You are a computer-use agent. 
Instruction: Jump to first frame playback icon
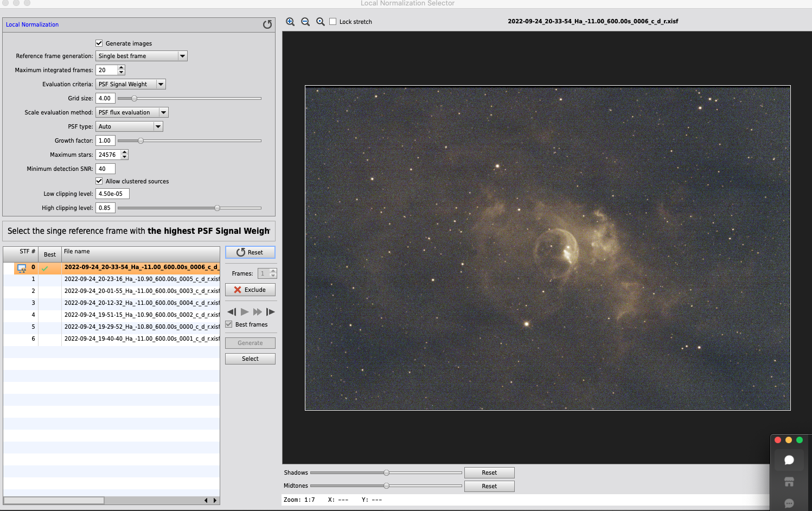pyautogui.click(x=232, y=312)
